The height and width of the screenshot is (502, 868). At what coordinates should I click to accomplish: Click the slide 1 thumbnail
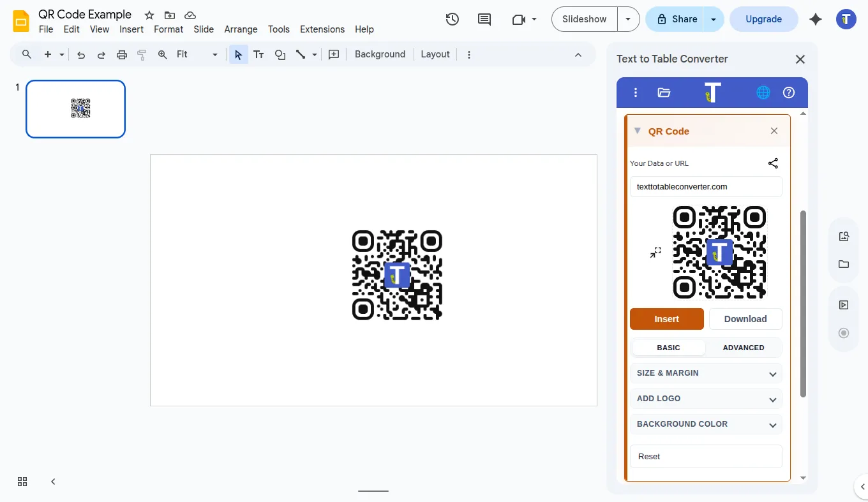[x=75, y=108]
